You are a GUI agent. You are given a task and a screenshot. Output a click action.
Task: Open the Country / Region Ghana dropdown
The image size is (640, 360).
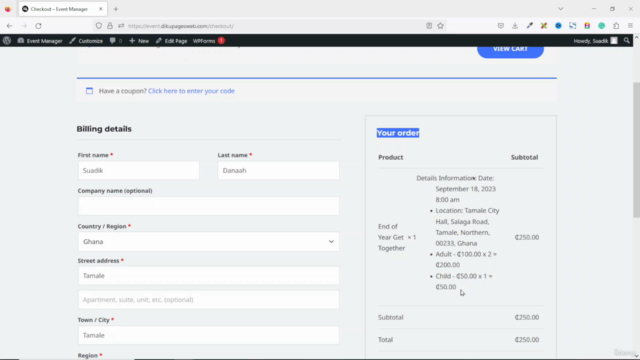[209, 242]
